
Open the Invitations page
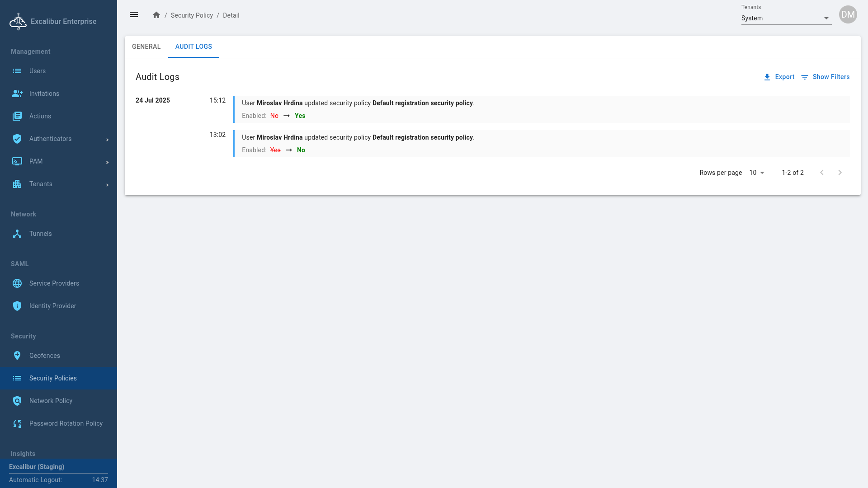(x=44, y=94)
